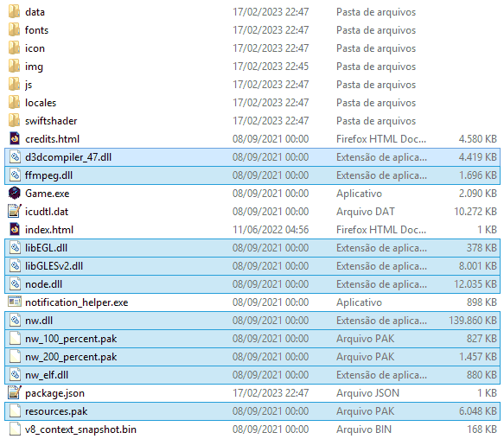Screen dimensions: 504x439
Task: Click the icudtl.dat notepad icon
Action: 15,212
